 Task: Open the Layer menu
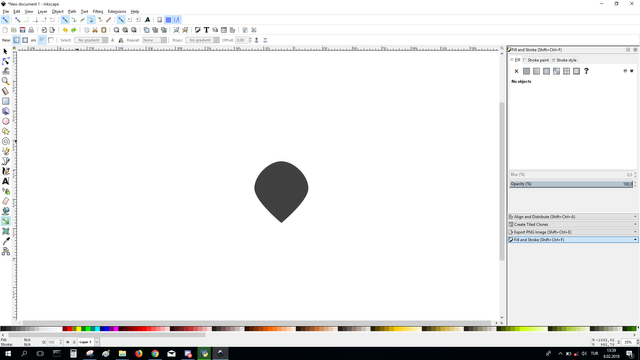[42, 11]
